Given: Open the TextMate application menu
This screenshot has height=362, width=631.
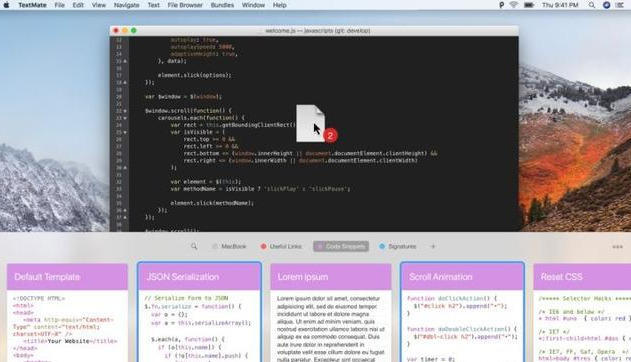Looking at the screenshot, I should (x=32, y=5).
